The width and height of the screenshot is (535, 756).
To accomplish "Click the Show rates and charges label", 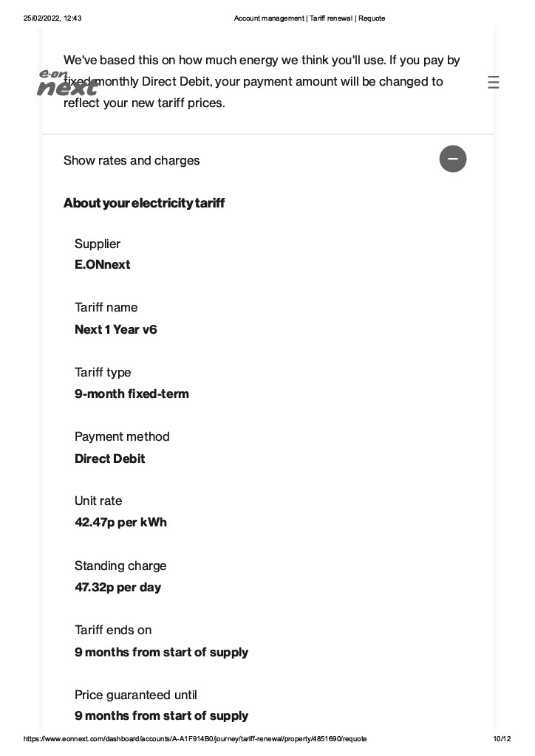I will [x=132, y=160].
